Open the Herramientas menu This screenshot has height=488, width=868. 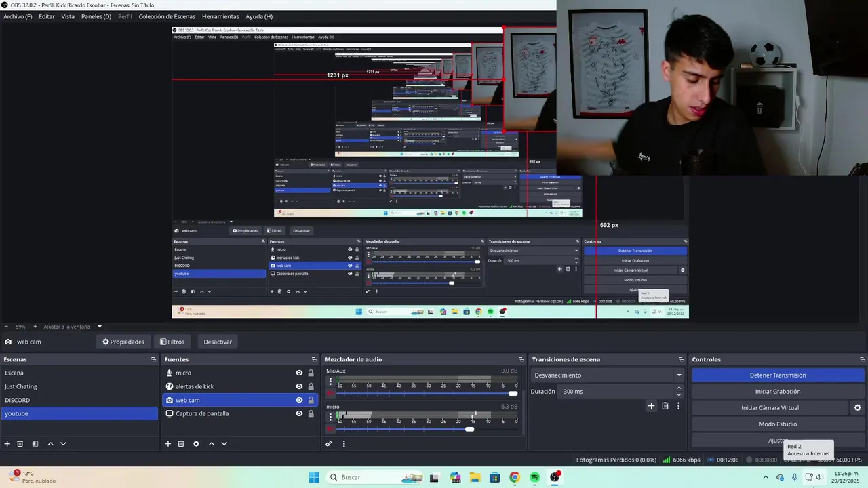220,16
